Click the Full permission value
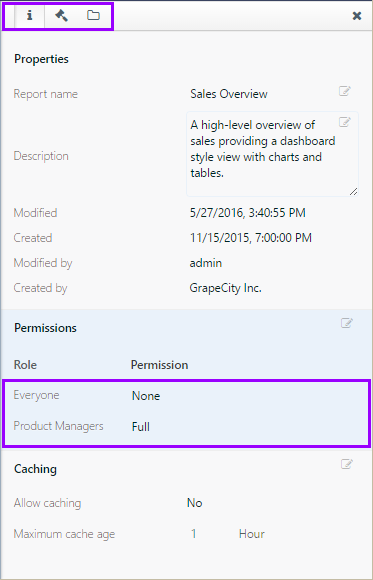 [141, 426]
